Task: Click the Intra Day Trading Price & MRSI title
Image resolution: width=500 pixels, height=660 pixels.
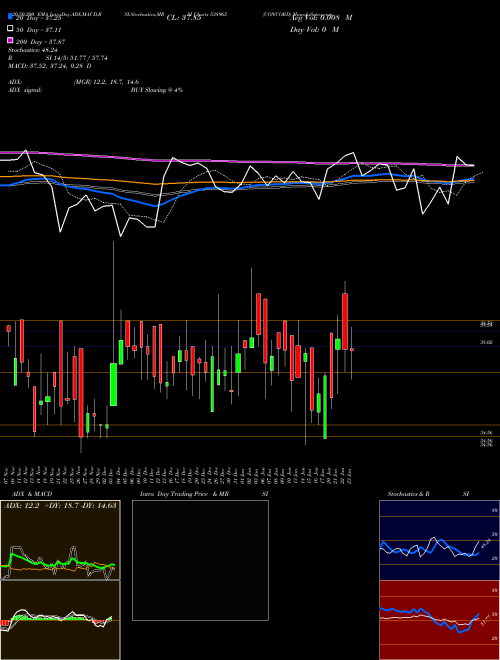Action: coord(204,494)
